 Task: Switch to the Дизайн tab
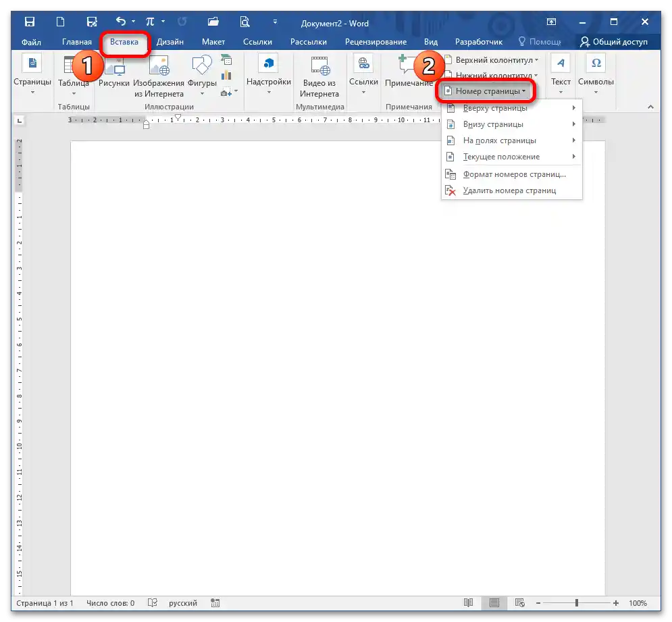pos(170,42)
